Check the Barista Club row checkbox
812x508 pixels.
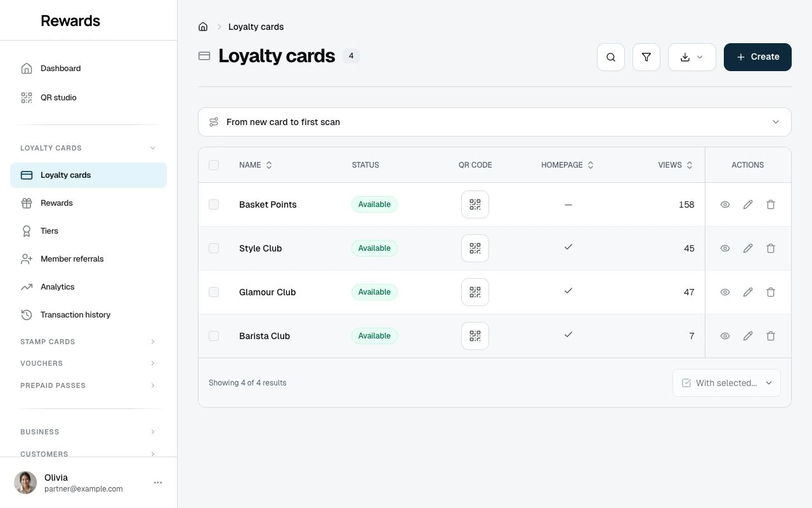(214, 336)
